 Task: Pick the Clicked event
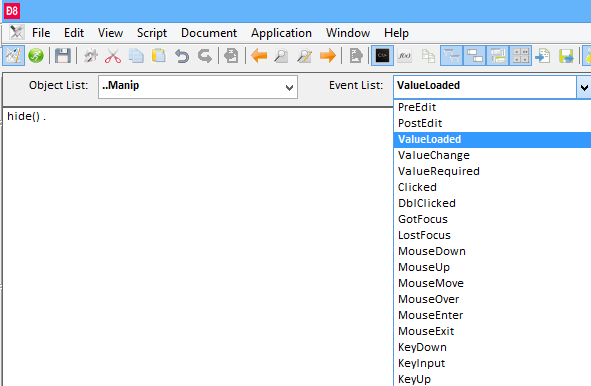tap(492, 187)
